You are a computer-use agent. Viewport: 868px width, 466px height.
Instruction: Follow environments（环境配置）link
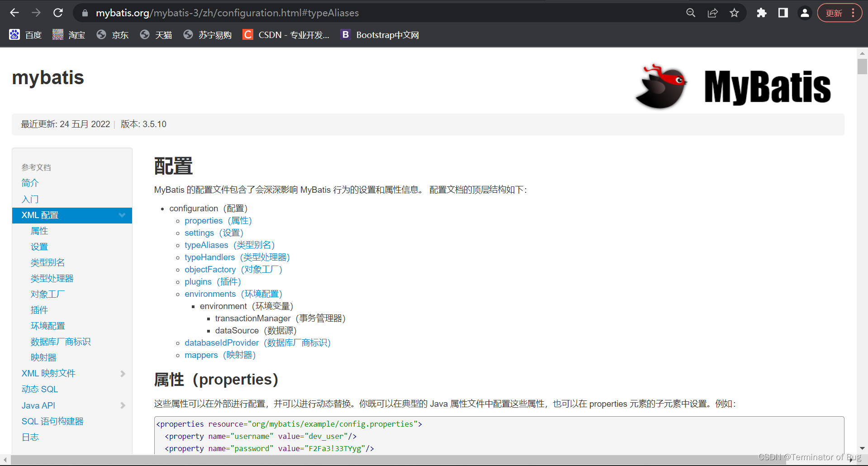click(x=233, y=294)
